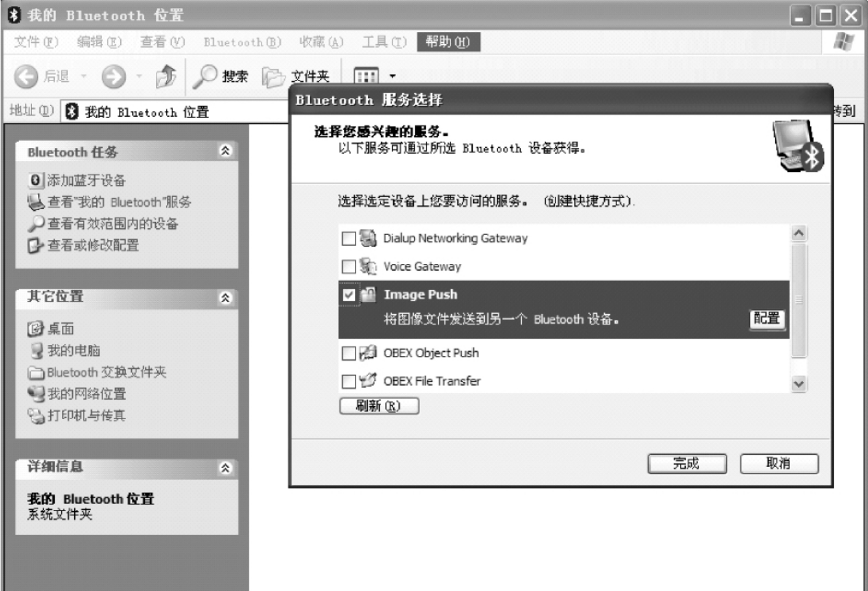
Task: Open the 帮助(H) menu
Action: click(x=448, y=42)
